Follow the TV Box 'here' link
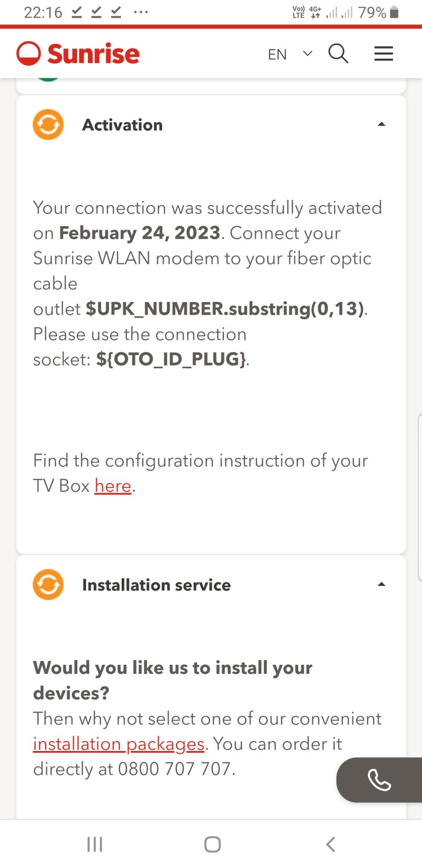This screenshot has height=868, width=422. tap(113, 486)
